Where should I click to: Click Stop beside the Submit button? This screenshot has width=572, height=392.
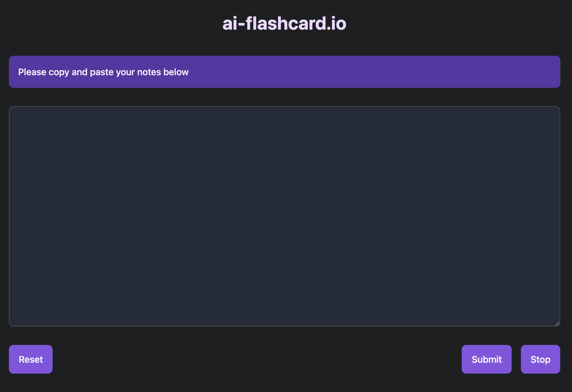[540, 359]
